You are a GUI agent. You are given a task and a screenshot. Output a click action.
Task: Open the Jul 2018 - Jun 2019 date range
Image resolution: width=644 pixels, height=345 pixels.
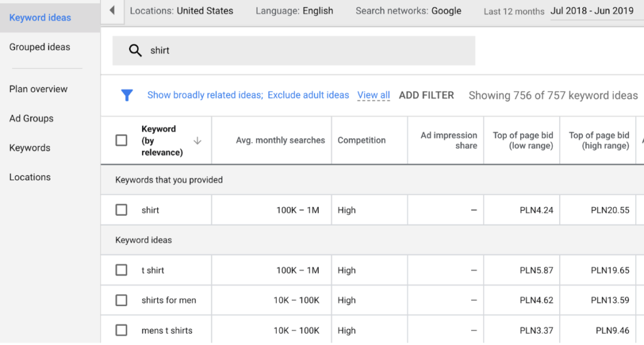tap(592, 11)
